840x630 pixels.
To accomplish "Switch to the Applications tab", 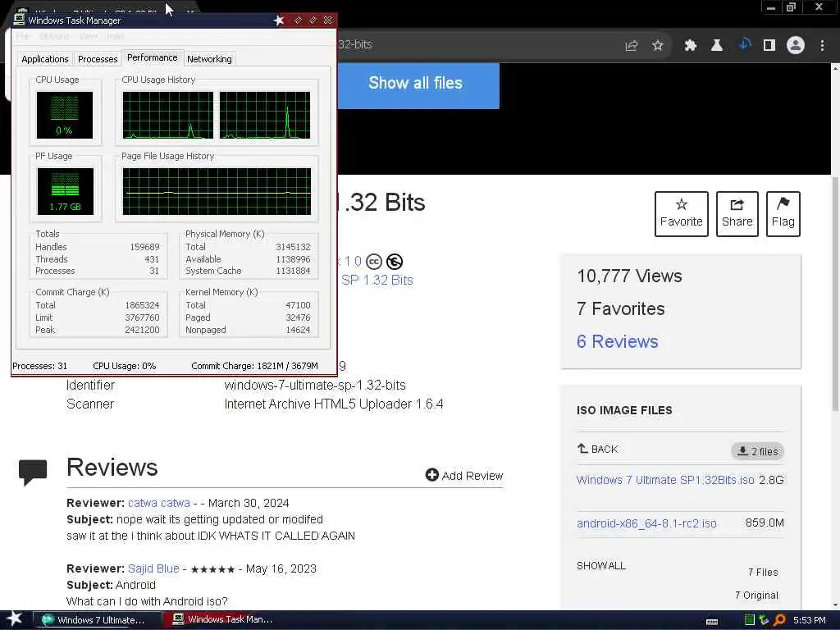I will click(45, 59).
